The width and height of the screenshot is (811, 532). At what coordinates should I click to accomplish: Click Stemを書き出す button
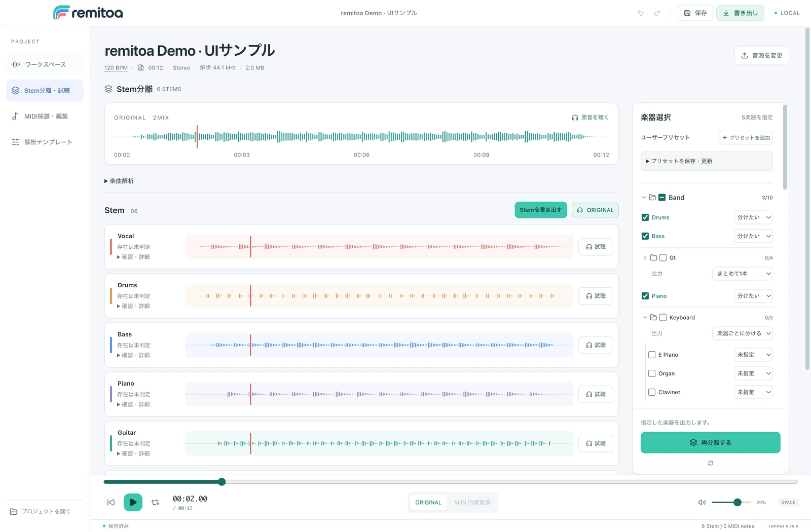click(541, 210)
